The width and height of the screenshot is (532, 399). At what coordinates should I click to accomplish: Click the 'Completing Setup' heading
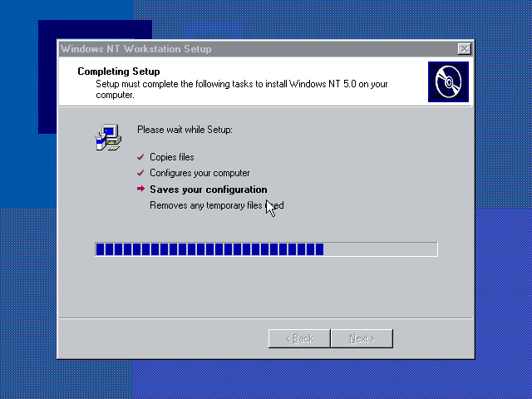[119, 71]
